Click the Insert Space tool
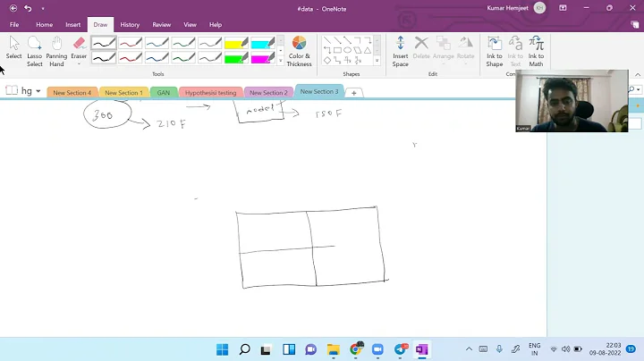This screenshot has height=361, width=644. (400, 51)
